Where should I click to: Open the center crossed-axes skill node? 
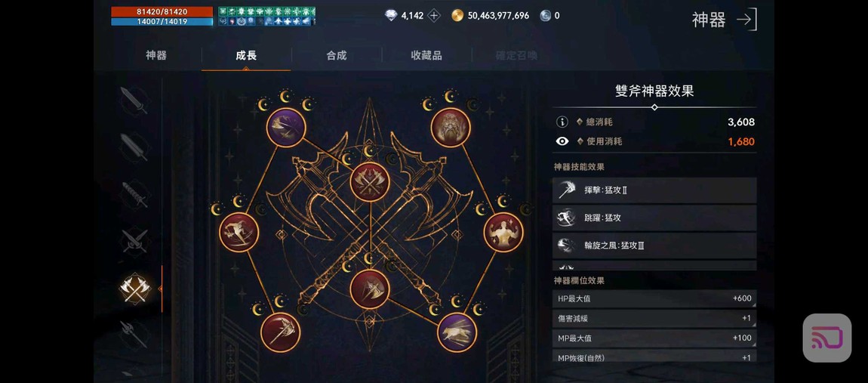click(370, 182)
